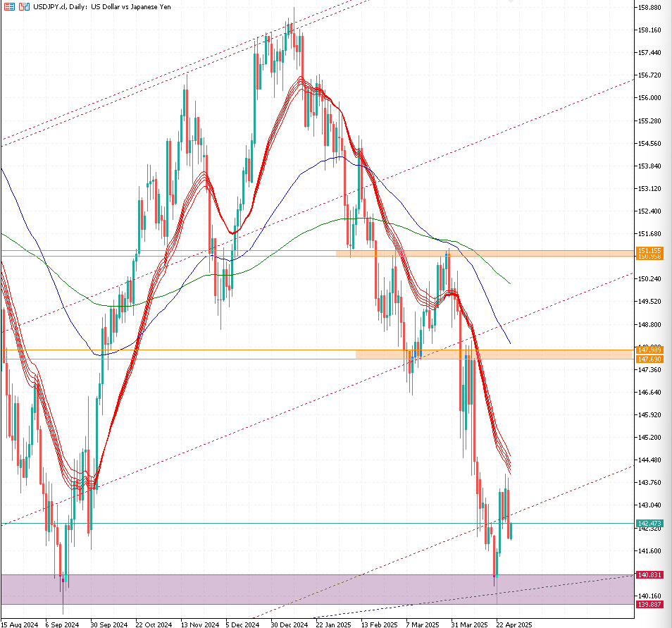672x628 pixels.
Task: Click the 153.120 price scale value
Action: [649, 189]
